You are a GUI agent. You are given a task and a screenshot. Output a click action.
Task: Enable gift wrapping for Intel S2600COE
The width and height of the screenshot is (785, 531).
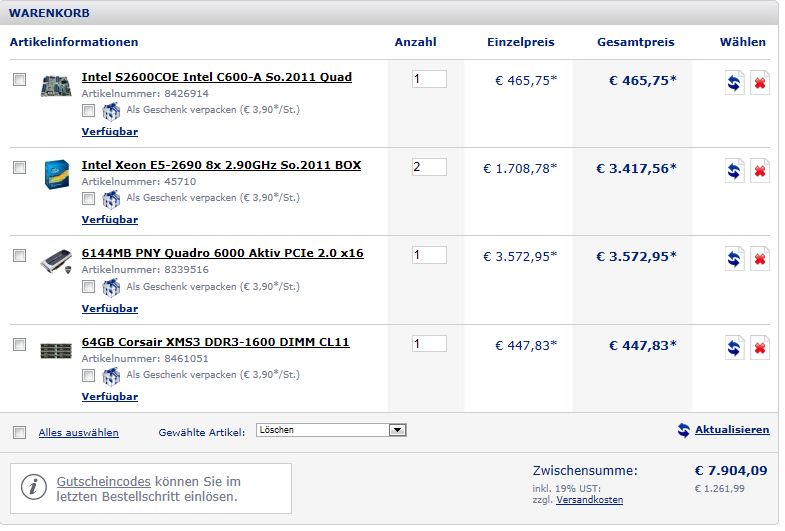tap(89, 111)
